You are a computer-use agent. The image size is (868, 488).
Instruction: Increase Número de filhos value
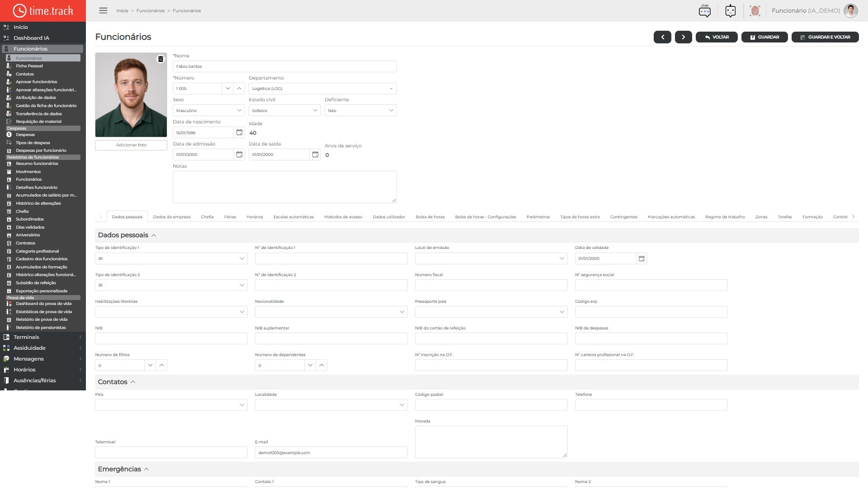point(161,365)
